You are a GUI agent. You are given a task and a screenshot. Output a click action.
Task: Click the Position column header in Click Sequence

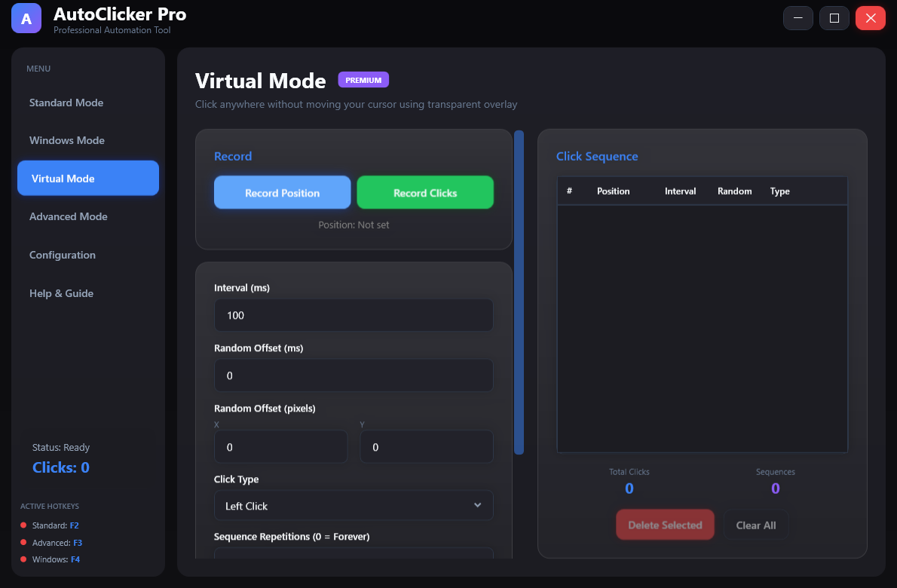[613, 191]
